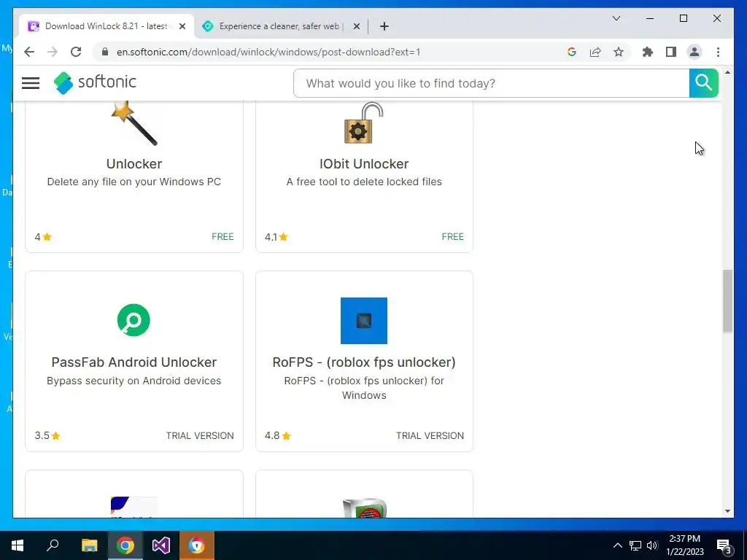
Task: Open File Explorer from the taskbar
Action: pyautogui.click(x=89, y=545)
